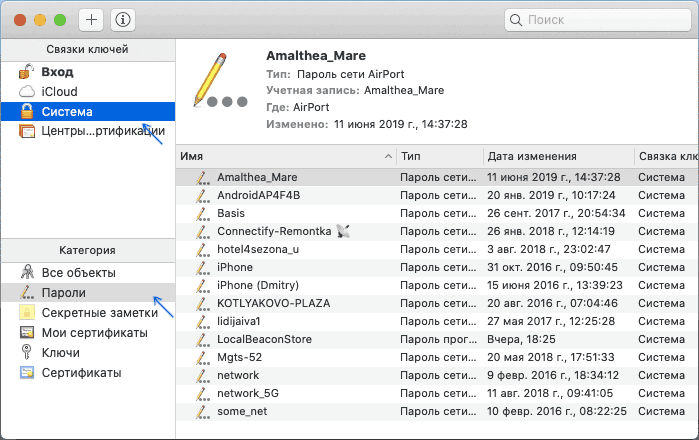The width and height of the screenshot is (699, 440).
Task: Click the Связки ключей panel heading
Action: pyautogui.click(x=87, y=49)
